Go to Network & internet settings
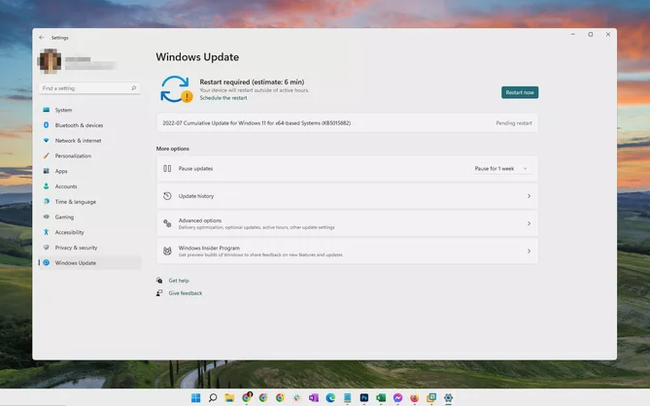 [x=77, y=140]
